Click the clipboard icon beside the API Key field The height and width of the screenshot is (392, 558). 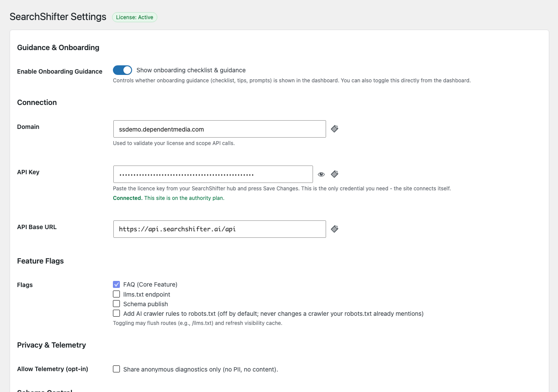[x=334, y=174]
